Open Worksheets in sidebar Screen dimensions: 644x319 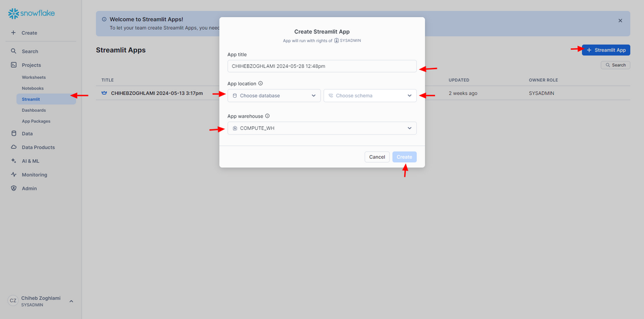coord(34,77)
